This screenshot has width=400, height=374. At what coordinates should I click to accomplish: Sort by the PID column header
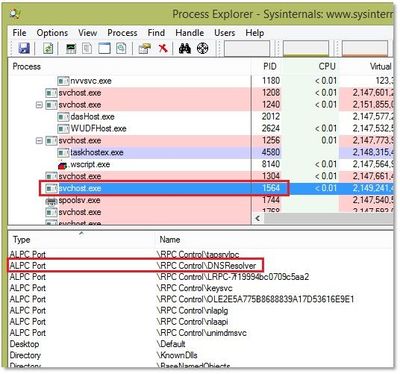(x=266, y=67)
